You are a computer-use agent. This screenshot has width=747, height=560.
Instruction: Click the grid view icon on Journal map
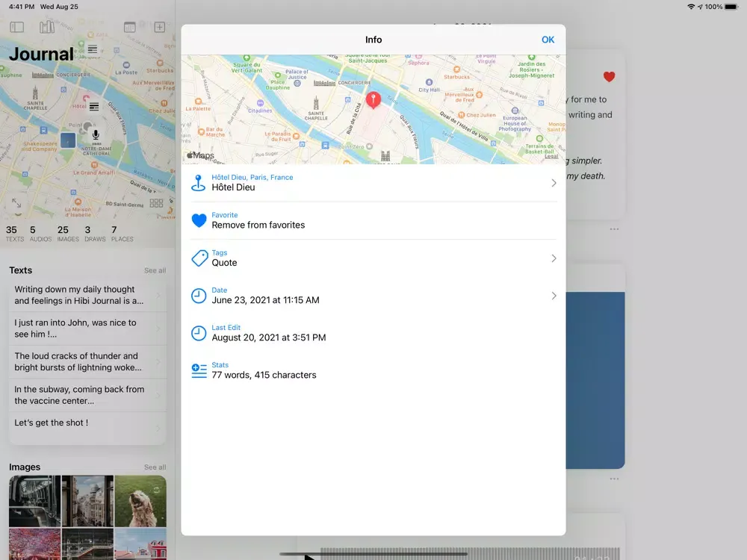point(156,203)
